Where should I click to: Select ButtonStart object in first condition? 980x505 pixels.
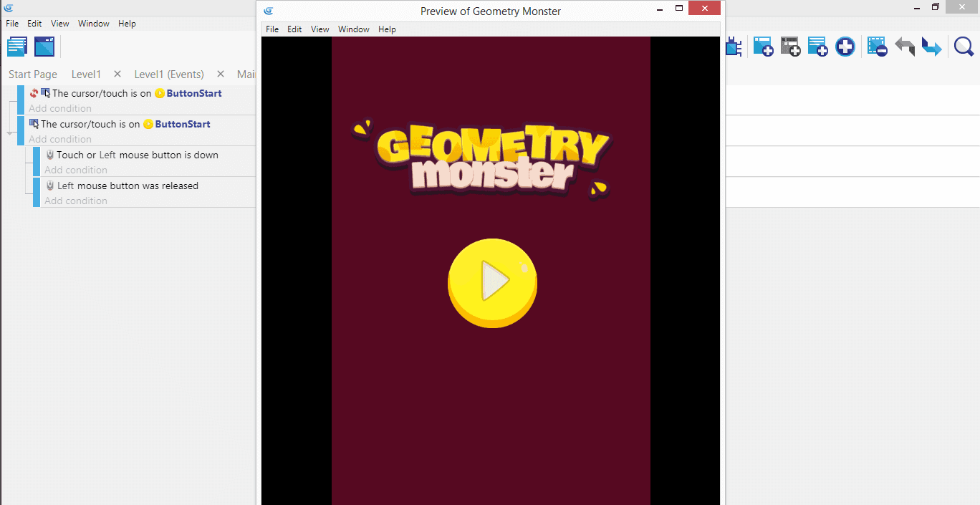coord(193,93)
